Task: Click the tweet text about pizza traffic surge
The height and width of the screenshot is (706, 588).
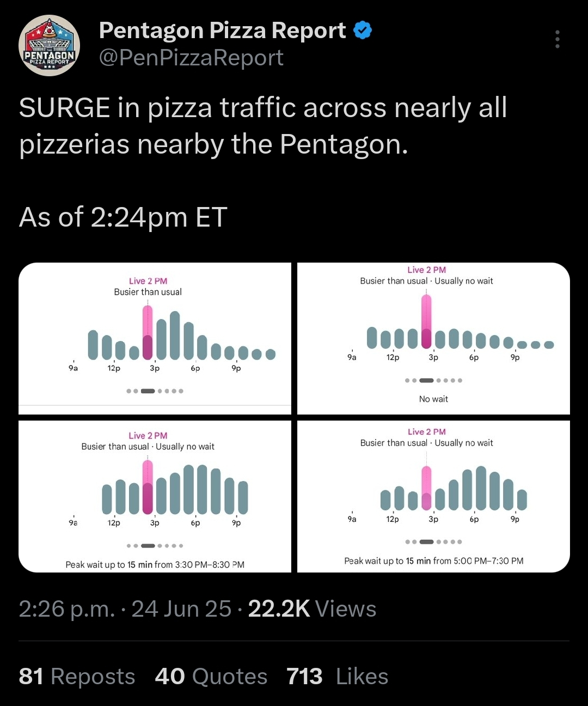Action: [x=264, y=126]
